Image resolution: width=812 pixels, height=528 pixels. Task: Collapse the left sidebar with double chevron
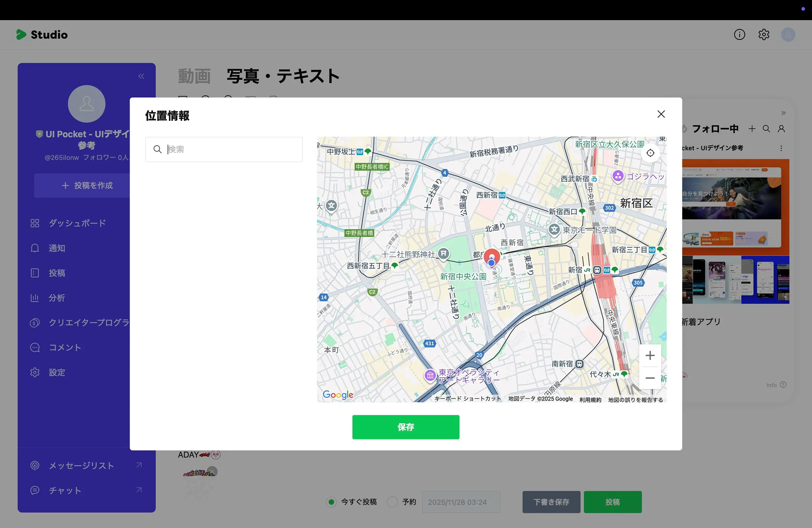pos(141,77)
